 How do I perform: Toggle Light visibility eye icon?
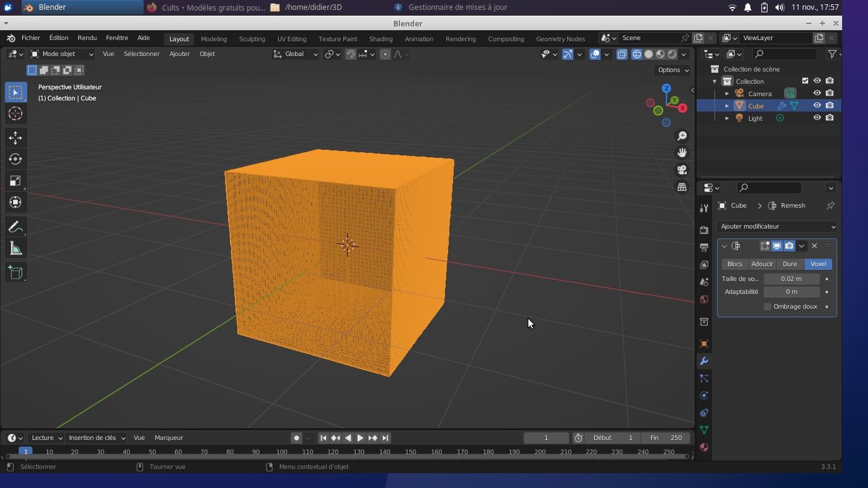pos(817,118)
